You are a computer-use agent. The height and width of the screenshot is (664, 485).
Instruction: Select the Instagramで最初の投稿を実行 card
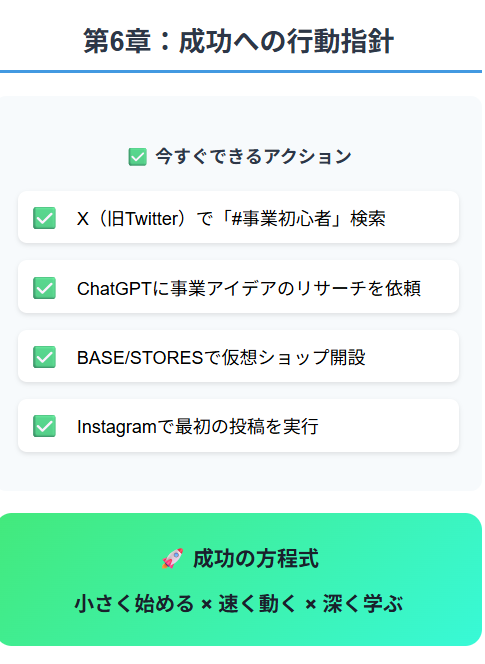238,426
